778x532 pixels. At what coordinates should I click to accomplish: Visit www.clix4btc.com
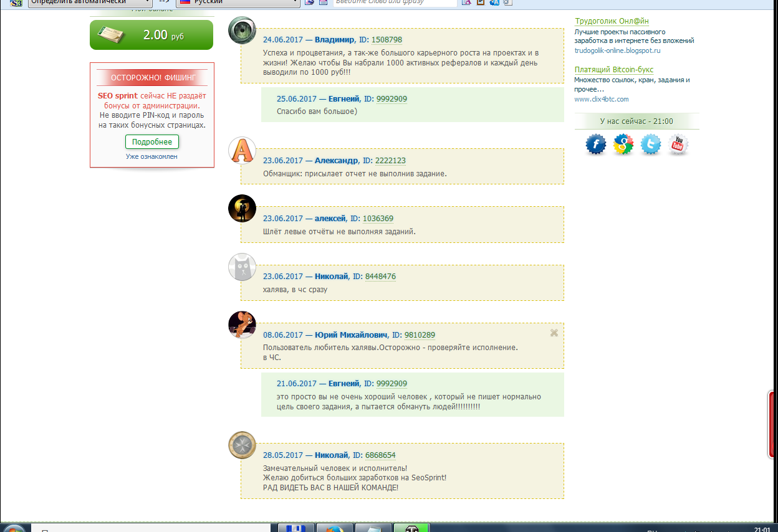(602, 99)
